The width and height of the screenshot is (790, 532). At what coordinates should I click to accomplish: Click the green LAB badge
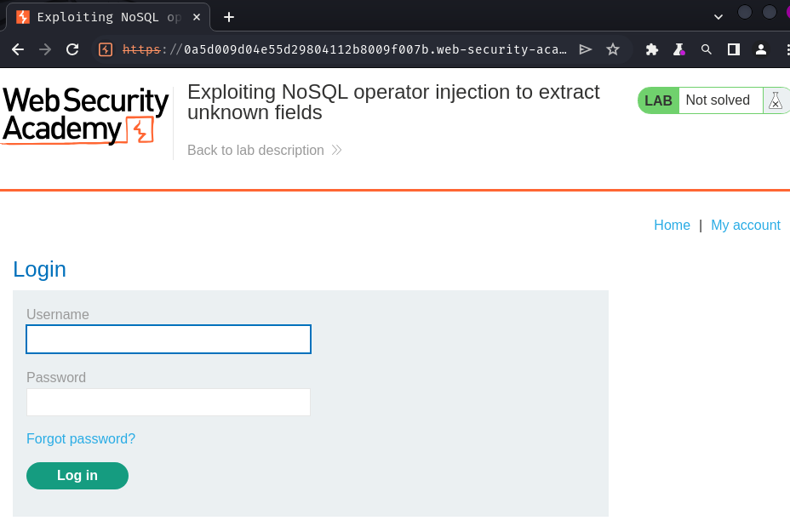659,100
